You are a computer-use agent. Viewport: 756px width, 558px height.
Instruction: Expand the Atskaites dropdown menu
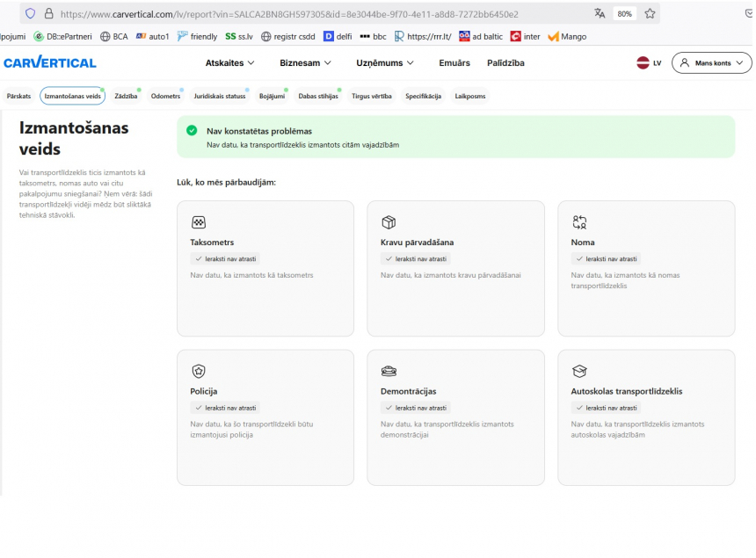[230, 63]
